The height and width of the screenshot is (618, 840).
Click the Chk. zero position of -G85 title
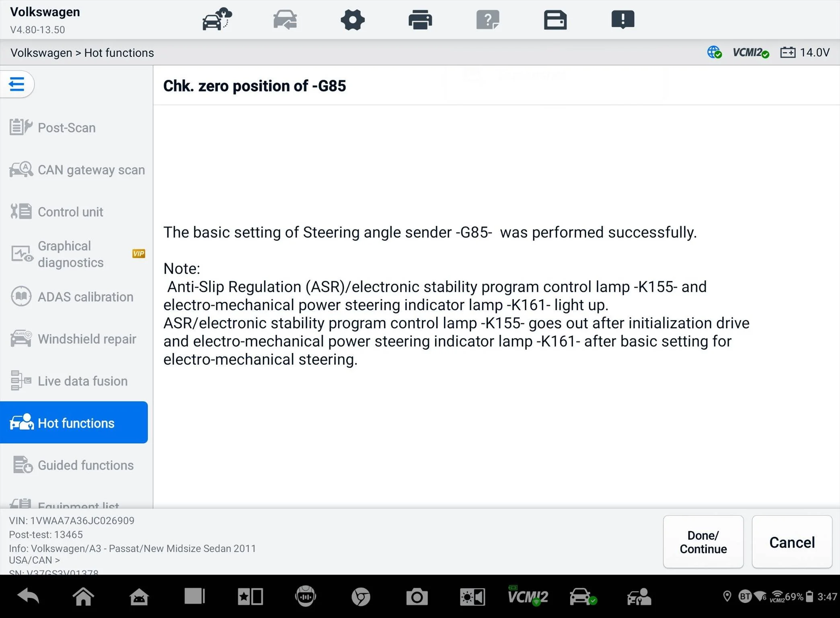tap(255, 86)
